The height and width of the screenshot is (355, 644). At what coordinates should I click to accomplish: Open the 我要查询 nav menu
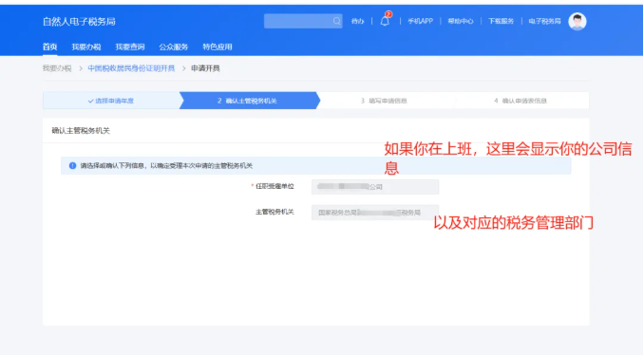click(130, 47)
